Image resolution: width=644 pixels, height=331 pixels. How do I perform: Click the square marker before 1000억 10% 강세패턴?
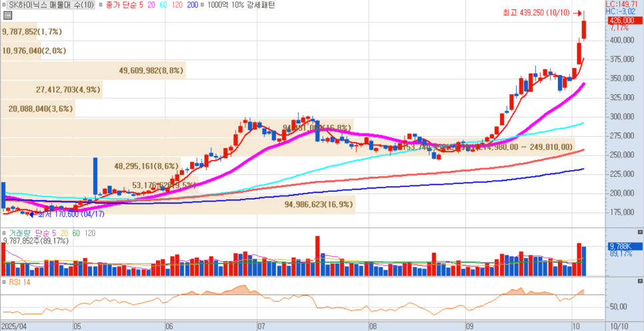pos(203,5)
